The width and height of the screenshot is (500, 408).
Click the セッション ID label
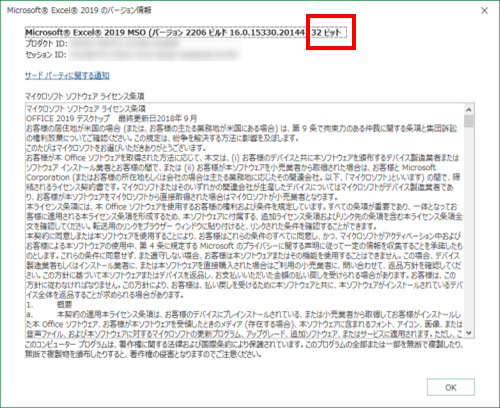pos(46,55)
